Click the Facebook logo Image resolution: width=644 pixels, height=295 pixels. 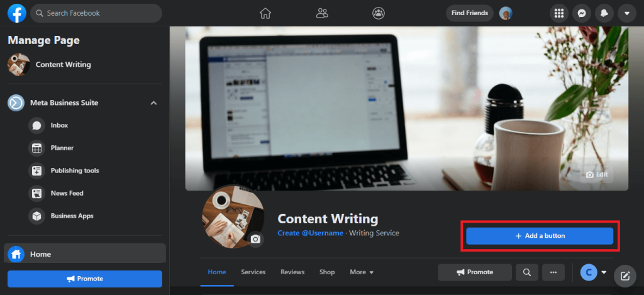coord(17,13)
